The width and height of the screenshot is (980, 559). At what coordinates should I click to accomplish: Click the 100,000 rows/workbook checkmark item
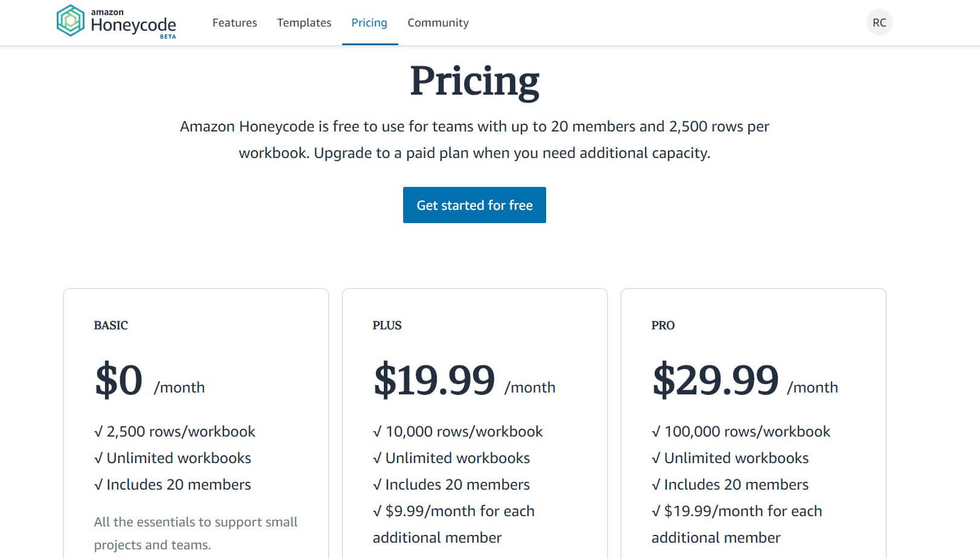click(x=741, y=432)
